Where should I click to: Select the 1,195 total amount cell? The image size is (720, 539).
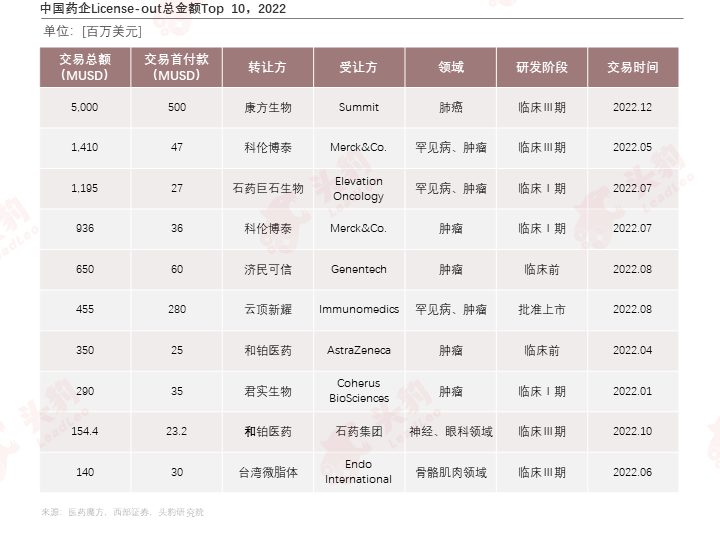coord(85,188)
